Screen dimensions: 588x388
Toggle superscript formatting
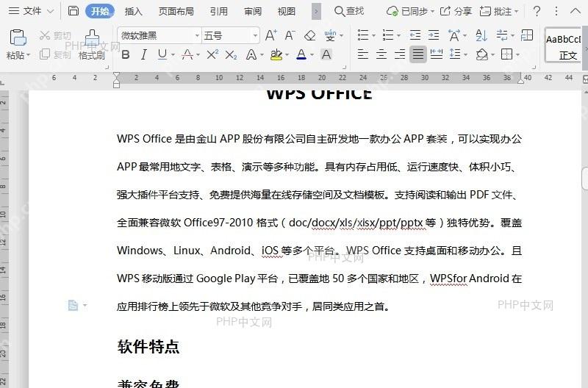click(212, 54)
